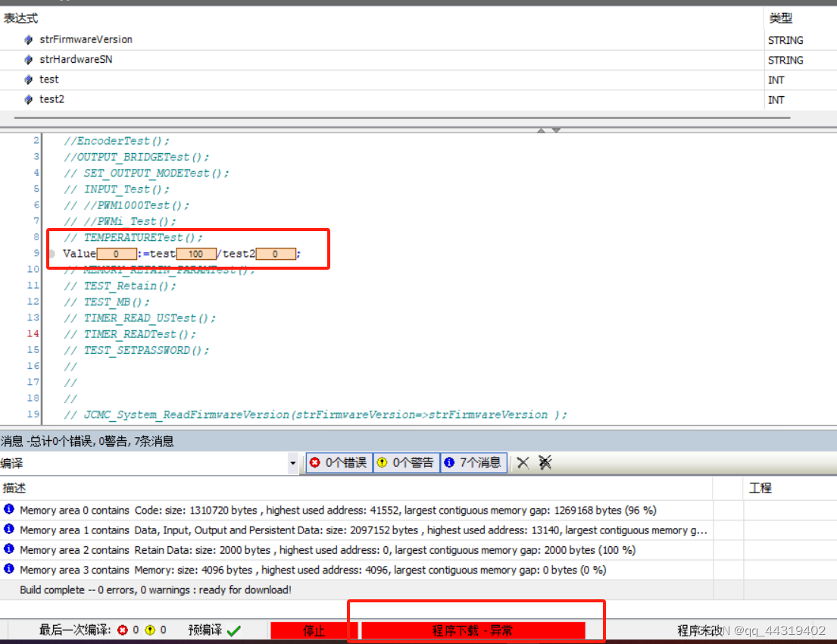Click the 程序未改 status text
This screenshot has height=644, width=837.
(x=699, y=630)
